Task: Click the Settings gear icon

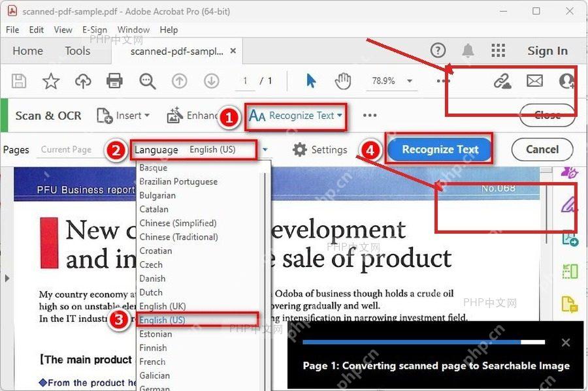Action: click(300, 149)
